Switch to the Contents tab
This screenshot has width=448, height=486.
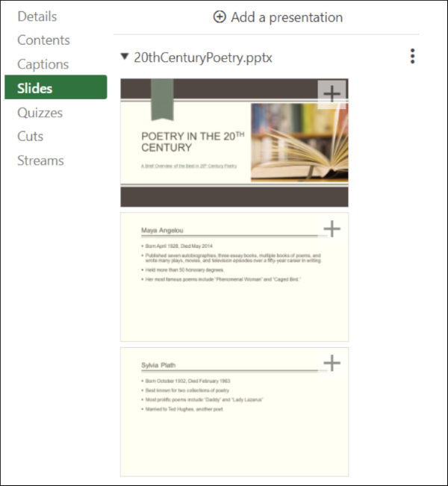click(x=43, y=40)
